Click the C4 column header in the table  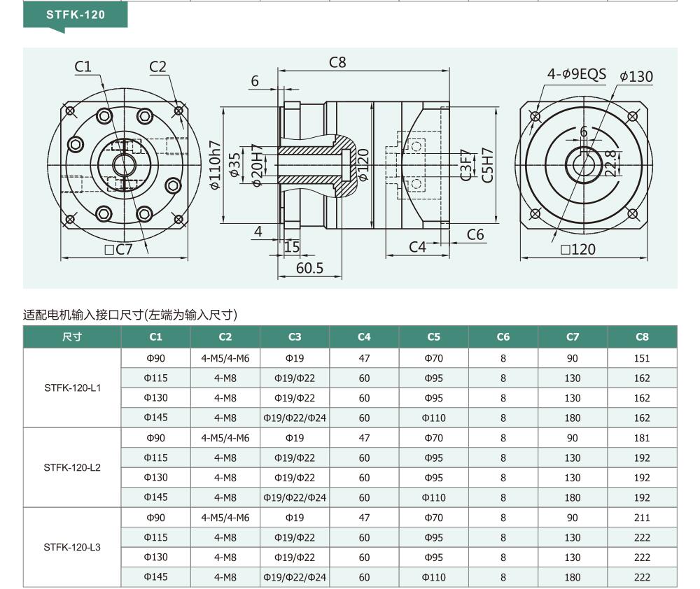click(364, 337)
